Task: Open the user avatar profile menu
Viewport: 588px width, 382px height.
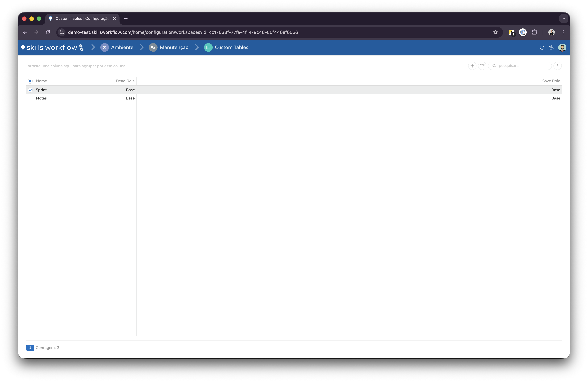Action: click(562, 48)
